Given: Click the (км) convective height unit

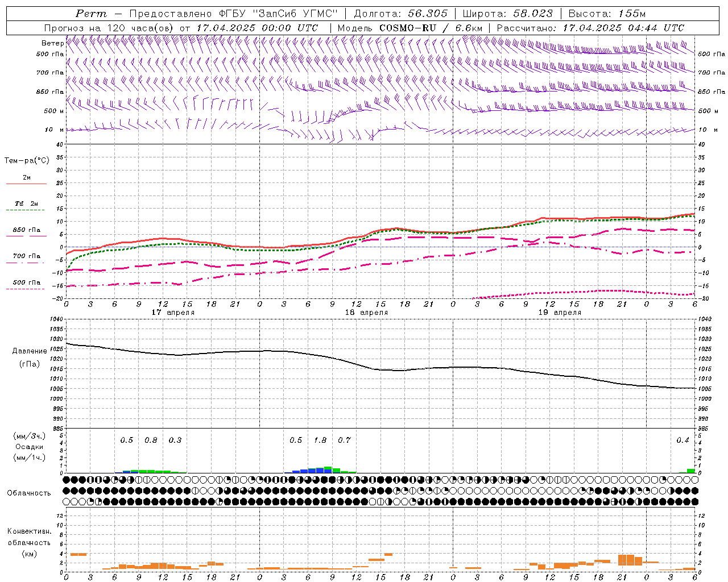Looking at the screenshot, I should pos(29,554).
